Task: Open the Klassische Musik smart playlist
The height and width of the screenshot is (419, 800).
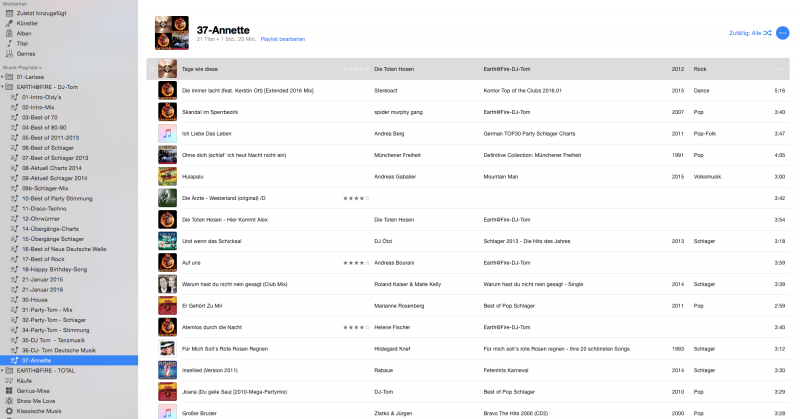Action: click(39, 411)
